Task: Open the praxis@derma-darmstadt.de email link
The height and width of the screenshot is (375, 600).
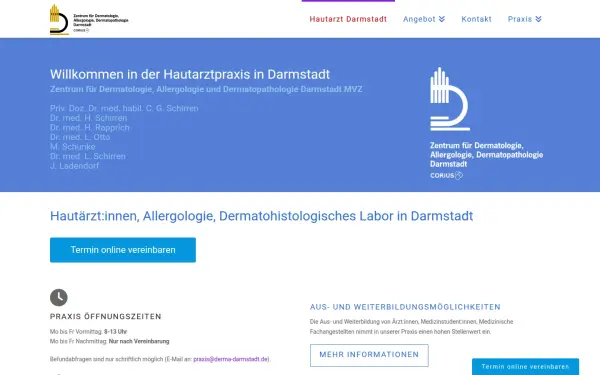Action: pyautogui.click(x=231, y=359)
